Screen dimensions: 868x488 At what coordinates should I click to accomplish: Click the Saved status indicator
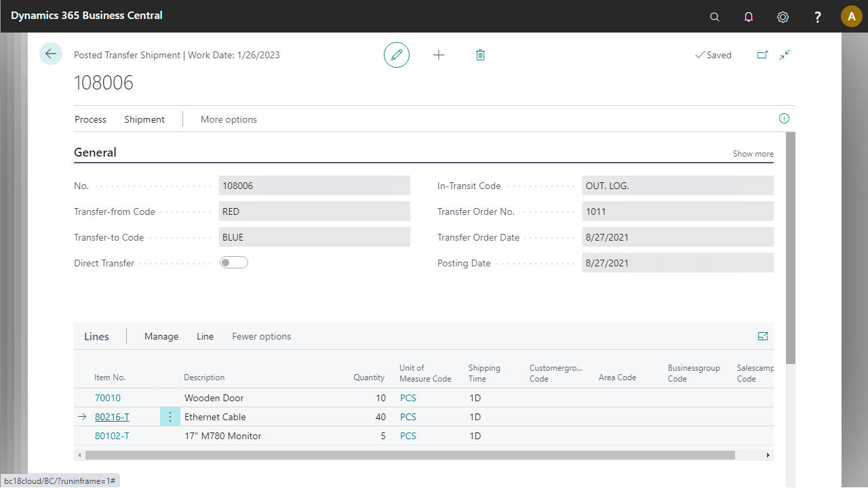click(x=713, y=56)
